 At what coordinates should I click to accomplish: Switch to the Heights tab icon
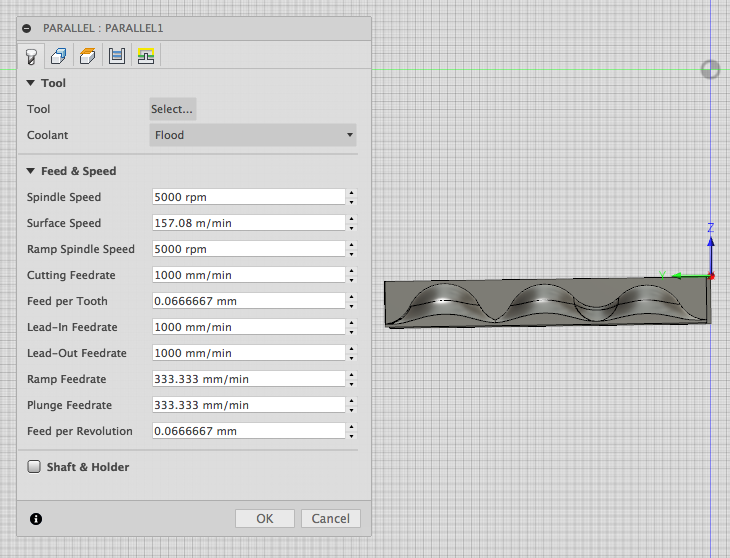coord(88,56)
